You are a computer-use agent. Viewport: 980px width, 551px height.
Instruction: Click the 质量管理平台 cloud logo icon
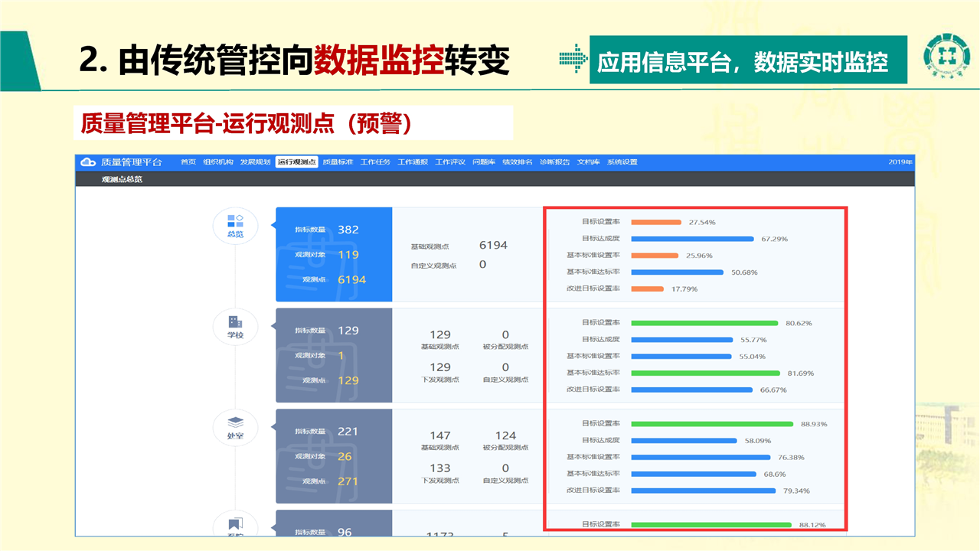pos(88,162)
